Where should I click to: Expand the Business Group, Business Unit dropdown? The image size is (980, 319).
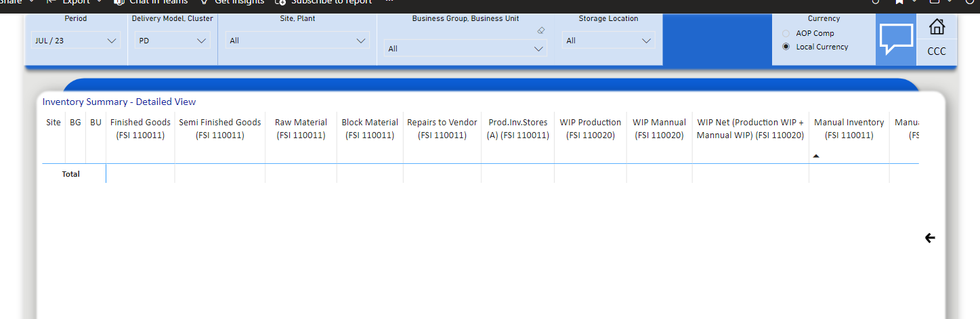[x=465, y=49]
